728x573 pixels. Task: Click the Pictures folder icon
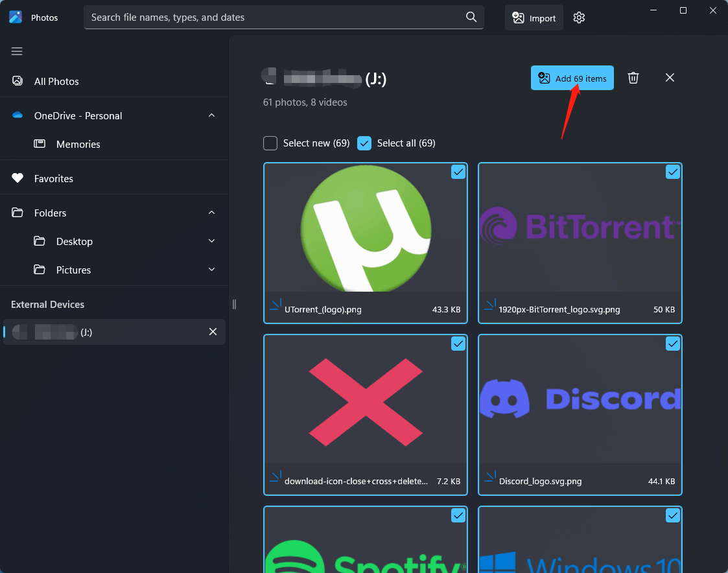point(40,269)
